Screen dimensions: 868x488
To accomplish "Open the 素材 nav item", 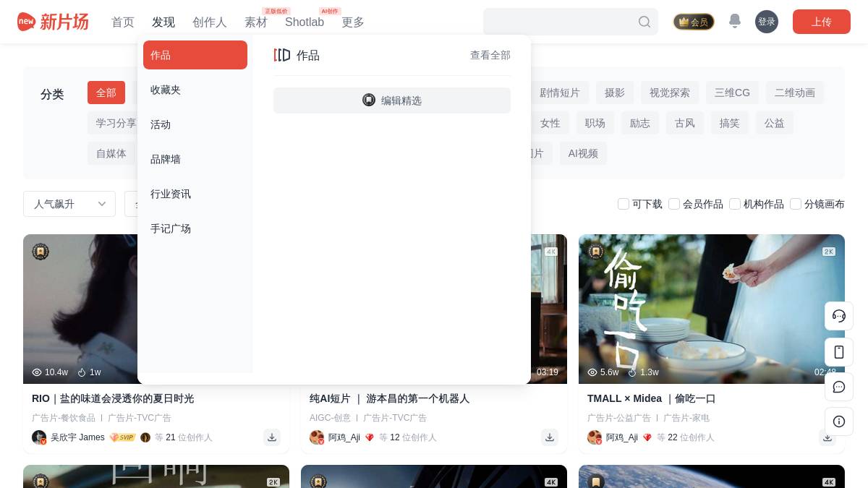I will coord(256,22).
